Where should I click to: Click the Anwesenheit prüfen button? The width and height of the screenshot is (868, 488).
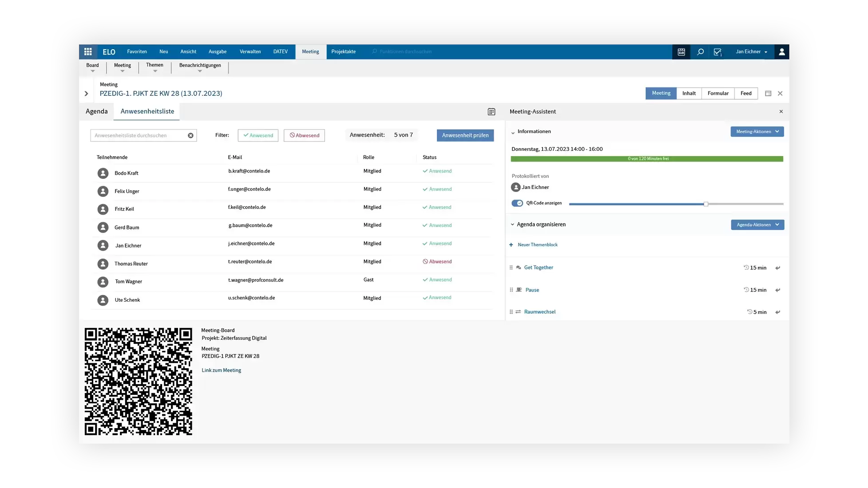pyautogui.click(x=465, y=136)
